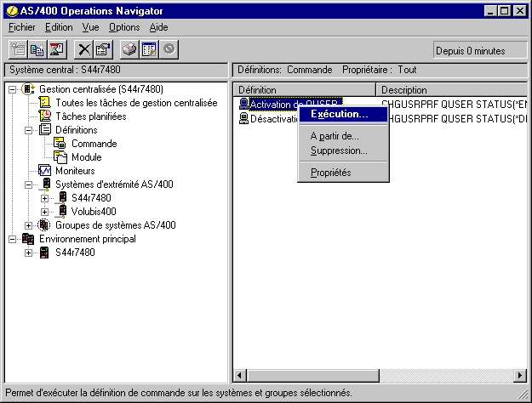Click the Systèmes d'extrémité AS/400 icon
This screenshot has width=532, height=403.
(46, 184)
